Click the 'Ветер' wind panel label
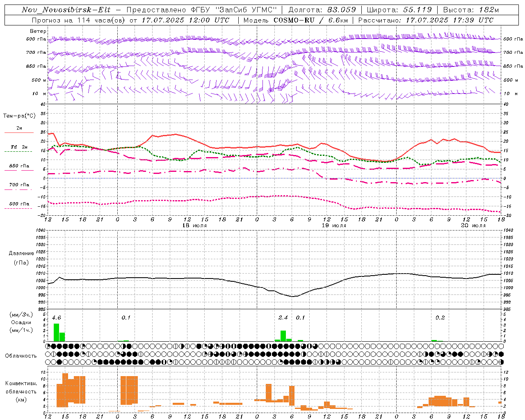Screen dimensions: 525x420 tap(38, 31)
